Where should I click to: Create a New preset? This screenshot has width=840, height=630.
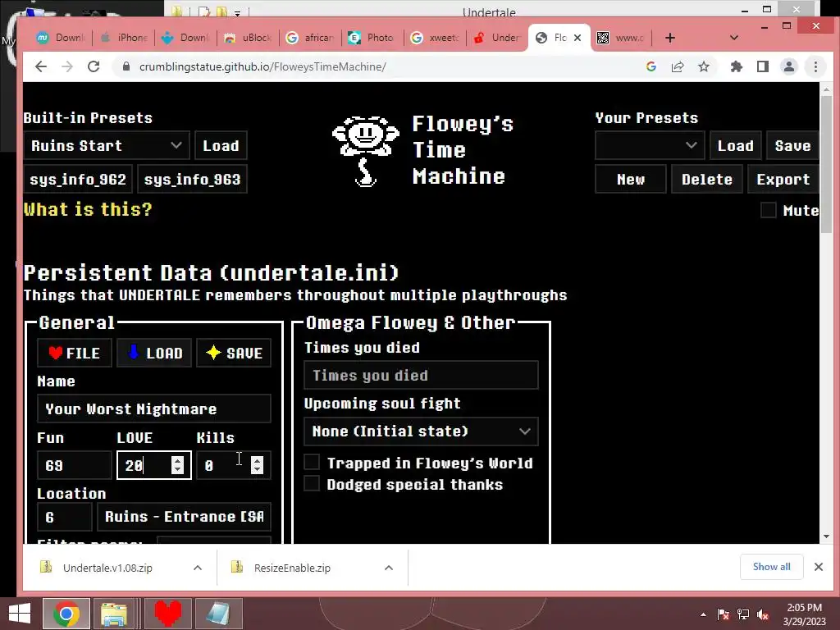(631, 179)
